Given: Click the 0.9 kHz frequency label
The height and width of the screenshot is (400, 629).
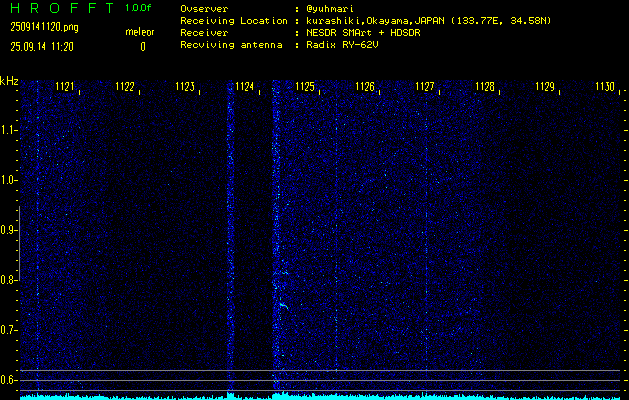Looking at the screenshot, I should click(7, 230).
